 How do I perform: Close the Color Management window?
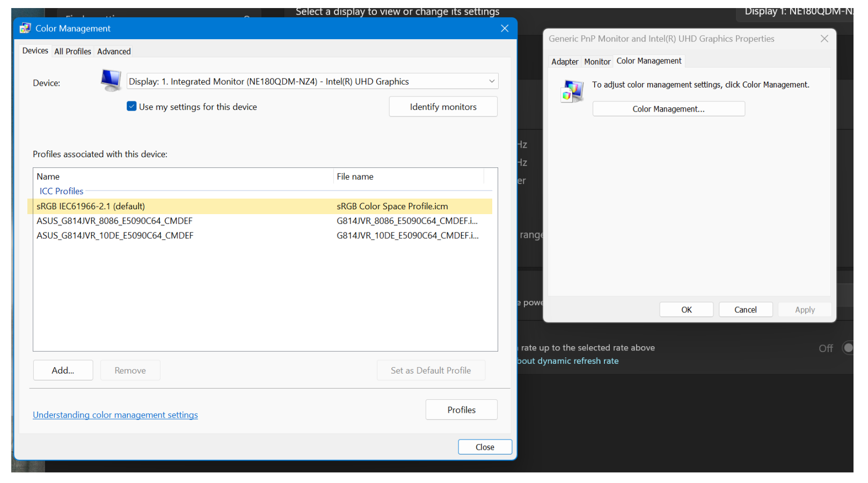[x=505, y=28]
